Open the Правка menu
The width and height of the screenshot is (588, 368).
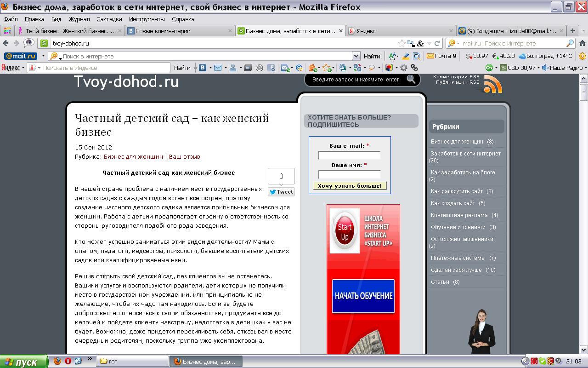click(x=34, y=19)
